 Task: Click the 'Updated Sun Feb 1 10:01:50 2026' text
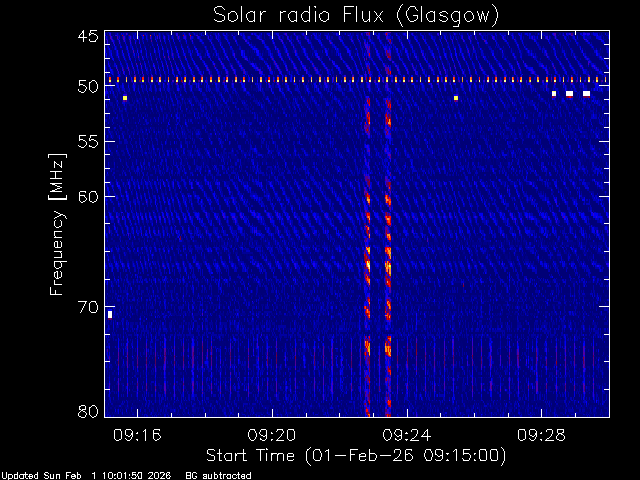pyautogui.click(x=86, y=476)
